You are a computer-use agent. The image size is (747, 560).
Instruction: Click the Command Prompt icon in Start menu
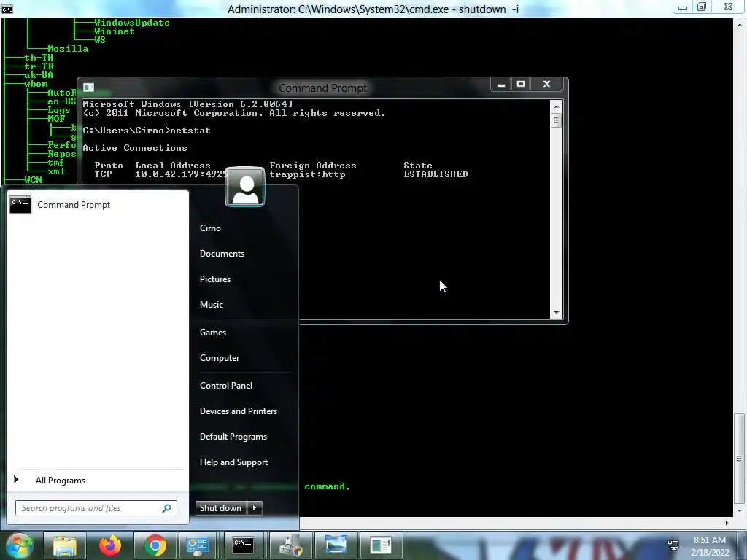(20, 204)
